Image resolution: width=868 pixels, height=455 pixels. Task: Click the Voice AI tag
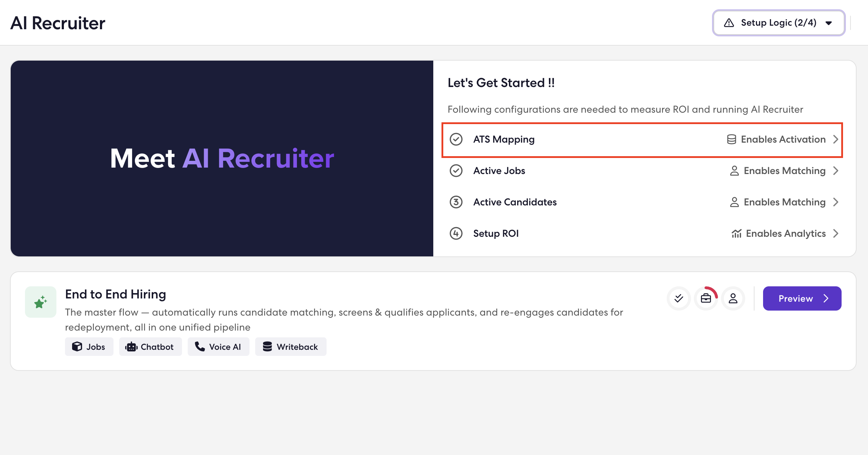218,347
